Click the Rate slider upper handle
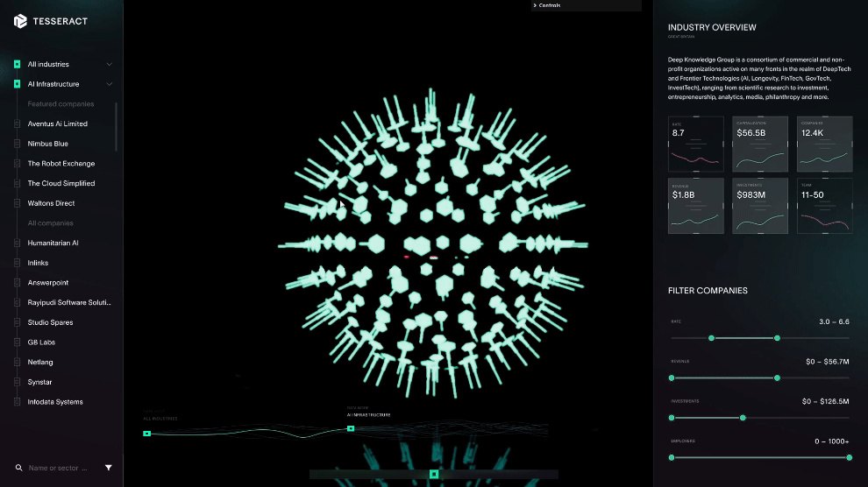The height and width of the screenshot is (487, 868). tap(777, 338)
